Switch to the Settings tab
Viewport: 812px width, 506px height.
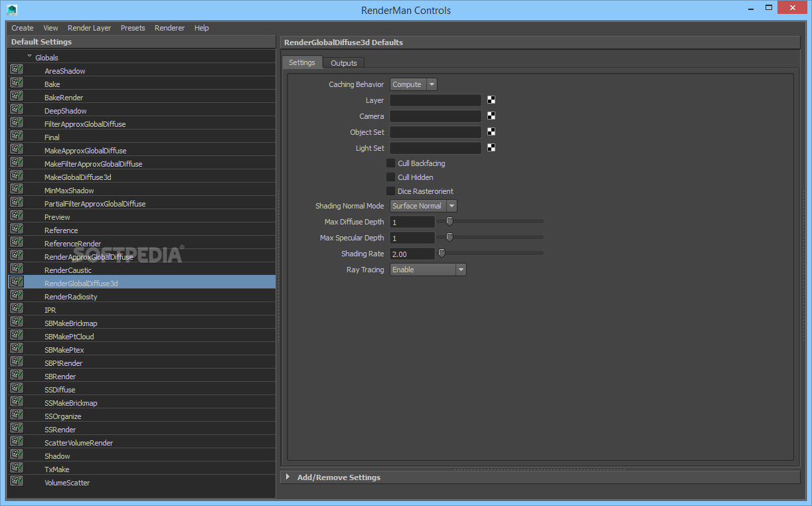click(302, 62)
